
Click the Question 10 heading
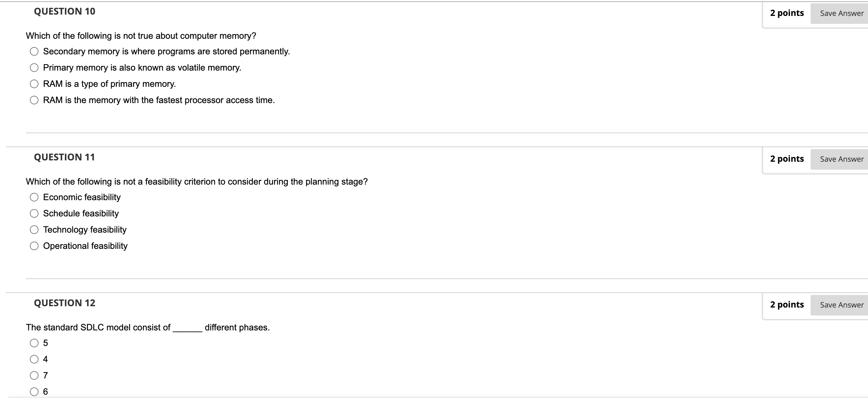[x=65, y=12]
